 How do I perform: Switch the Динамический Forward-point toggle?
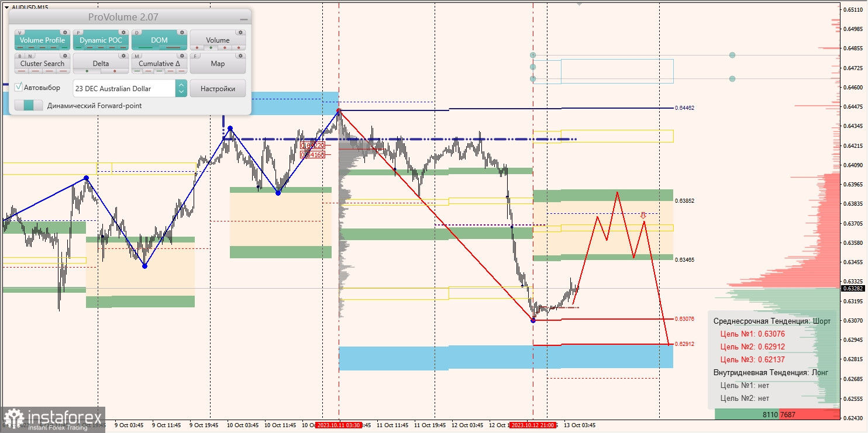pyautogui.click(x=29, y=105)
